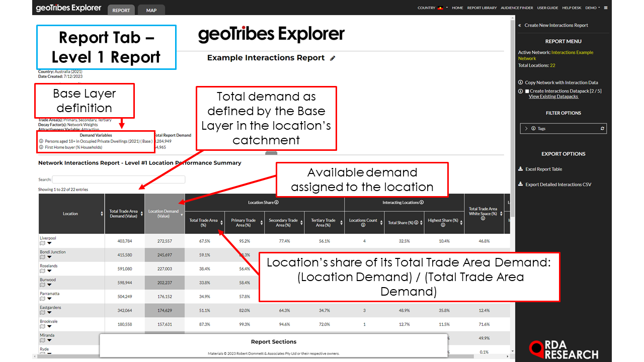
Task: Expand Bondi Junction row dropdown arrow
Action: point(49,257)
